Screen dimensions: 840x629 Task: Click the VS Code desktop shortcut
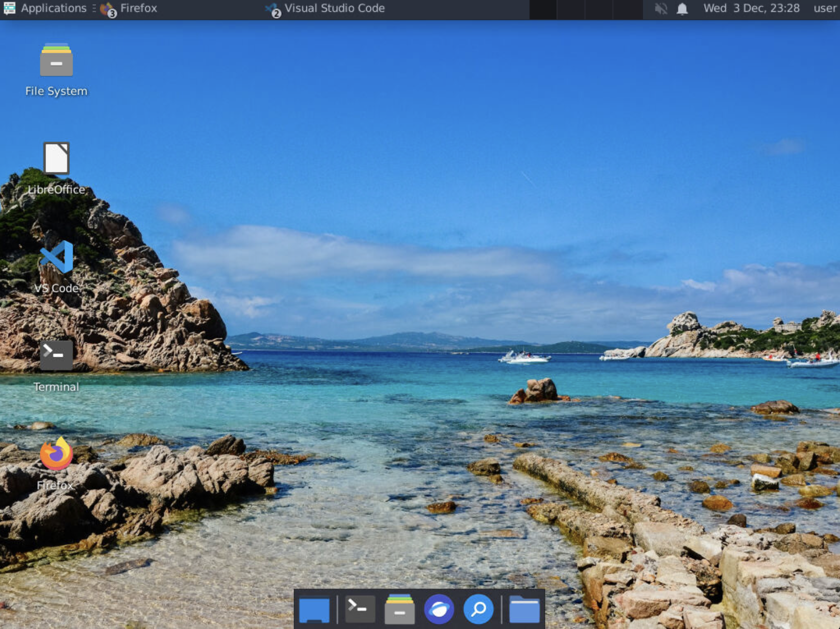tap(56, 257)
